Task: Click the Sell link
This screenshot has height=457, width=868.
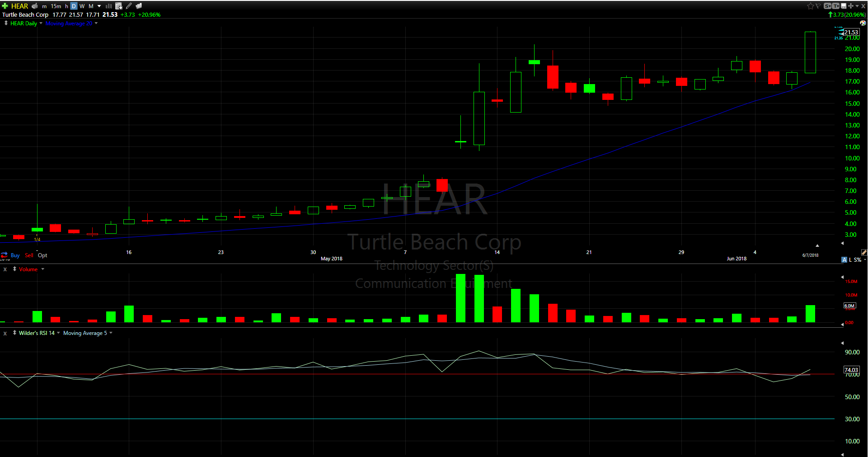Action: click(29, 255)
